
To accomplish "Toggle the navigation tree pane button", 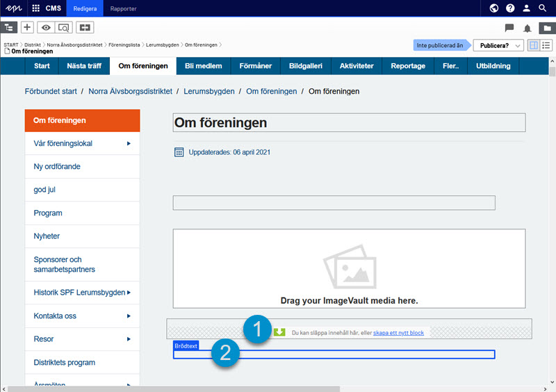I will (x=9, y=28).
